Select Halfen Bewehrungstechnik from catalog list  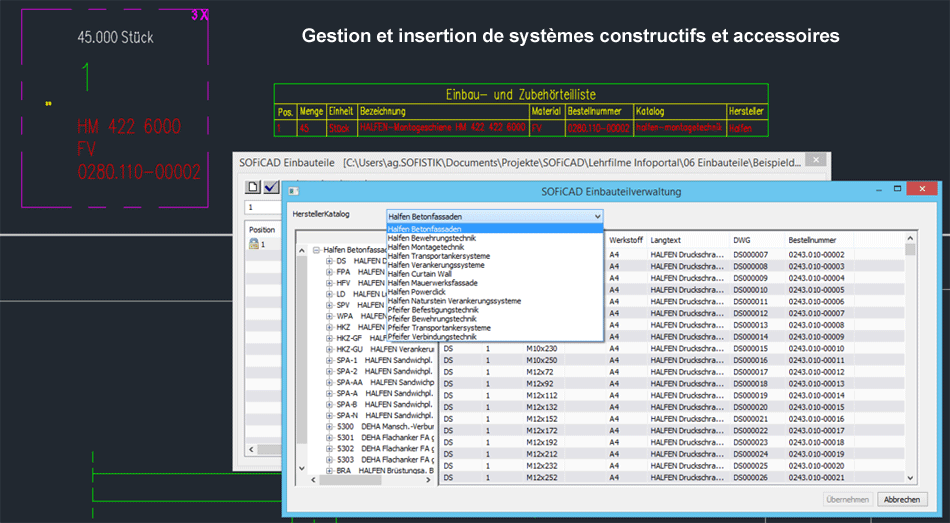click(x=431, y=238)
